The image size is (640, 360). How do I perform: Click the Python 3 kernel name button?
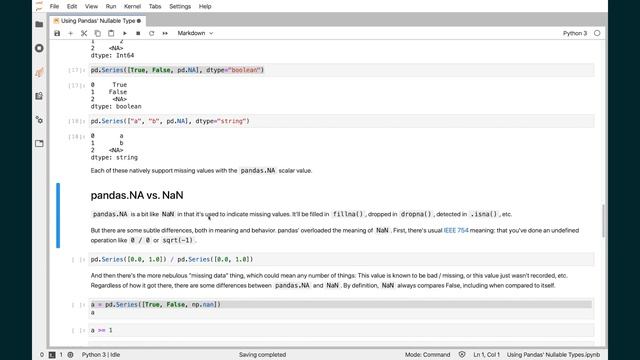tap(575, 33)
